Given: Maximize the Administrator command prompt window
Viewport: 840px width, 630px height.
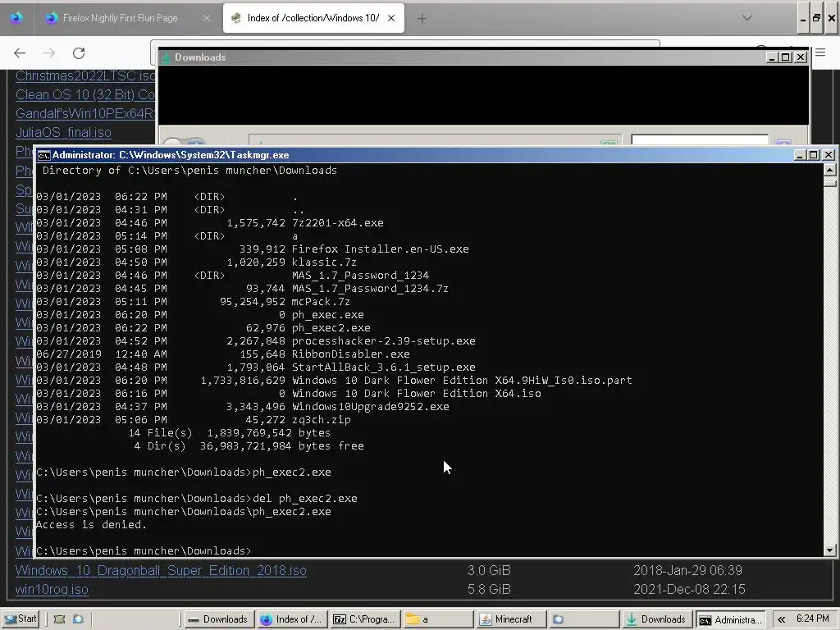Looking at the screenshot, I should [x=813, y=155].
